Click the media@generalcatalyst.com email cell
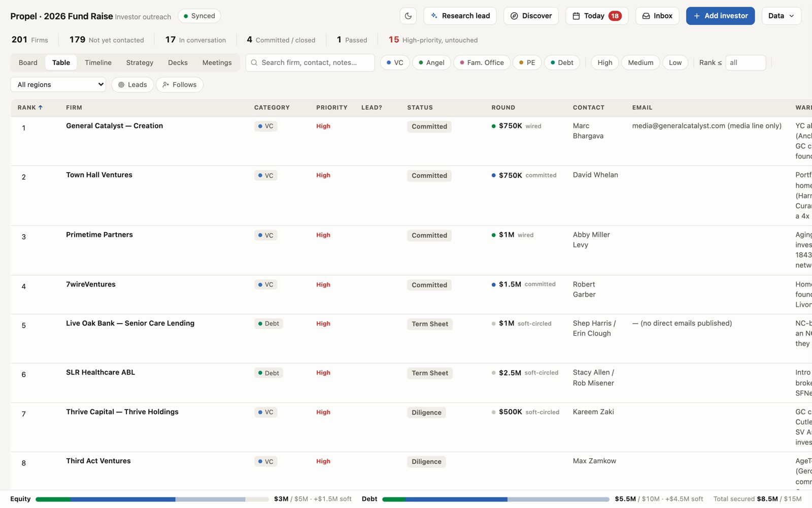The height and width of the screenshot is (508, 812). 706,126
